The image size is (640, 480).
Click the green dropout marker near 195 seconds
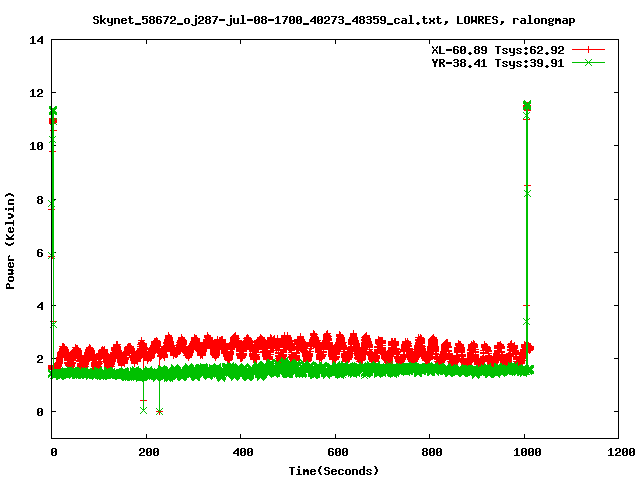click(x=143, y=410)
